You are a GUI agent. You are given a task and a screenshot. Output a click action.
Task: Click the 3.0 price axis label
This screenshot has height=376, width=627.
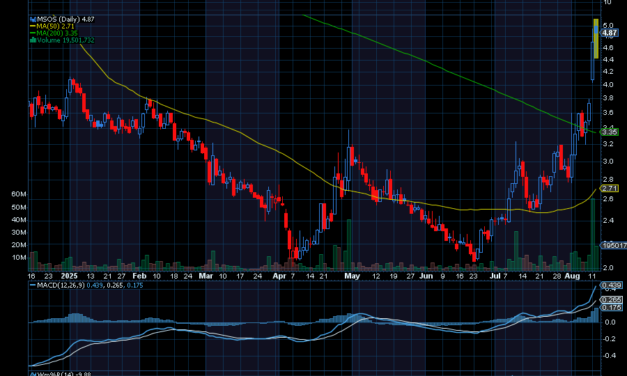point(608,161)
